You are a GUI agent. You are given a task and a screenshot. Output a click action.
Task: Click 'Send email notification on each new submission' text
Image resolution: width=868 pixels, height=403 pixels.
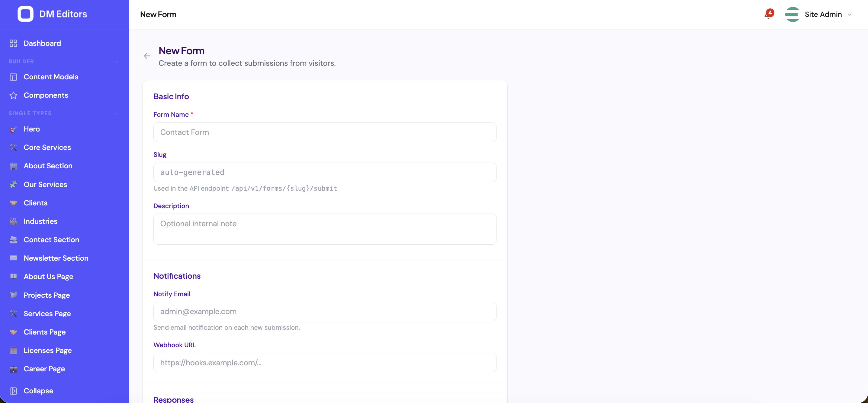pyautogui.click(x=227, y=327)
